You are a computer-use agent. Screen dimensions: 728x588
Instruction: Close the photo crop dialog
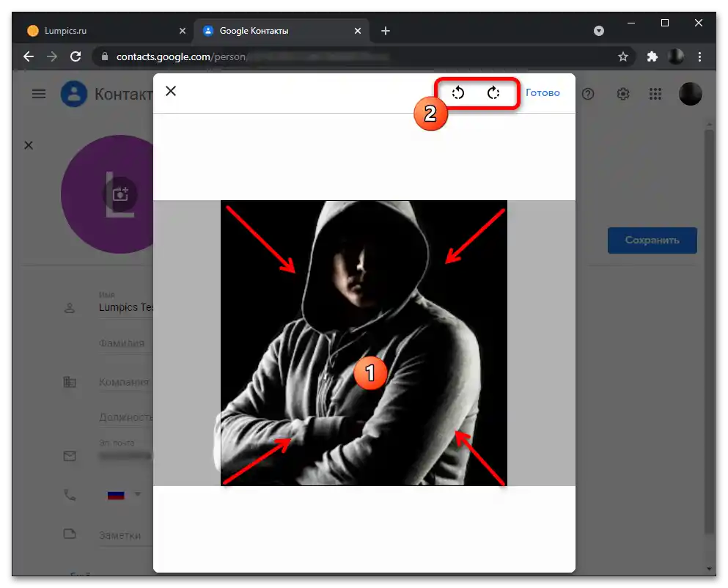171,91
